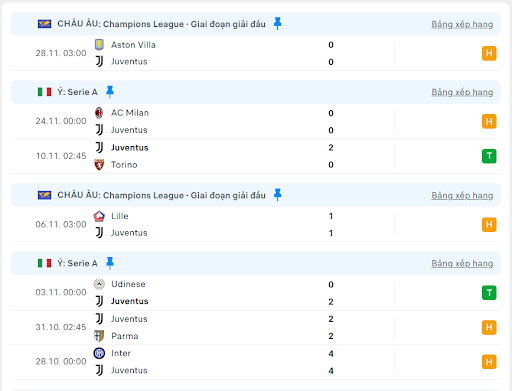
Task: Open the first Champions League Bảng xếp hạng link
Action: (x=462, y=24)
